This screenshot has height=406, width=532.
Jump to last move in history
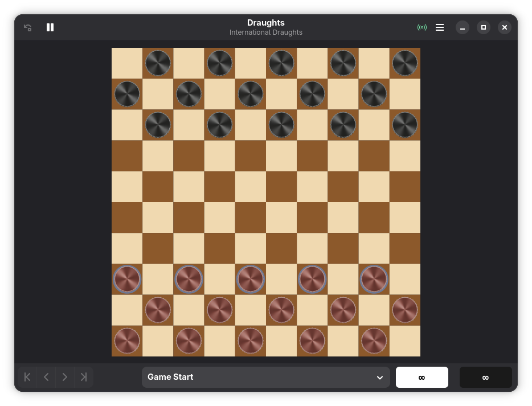coord(84,377)
